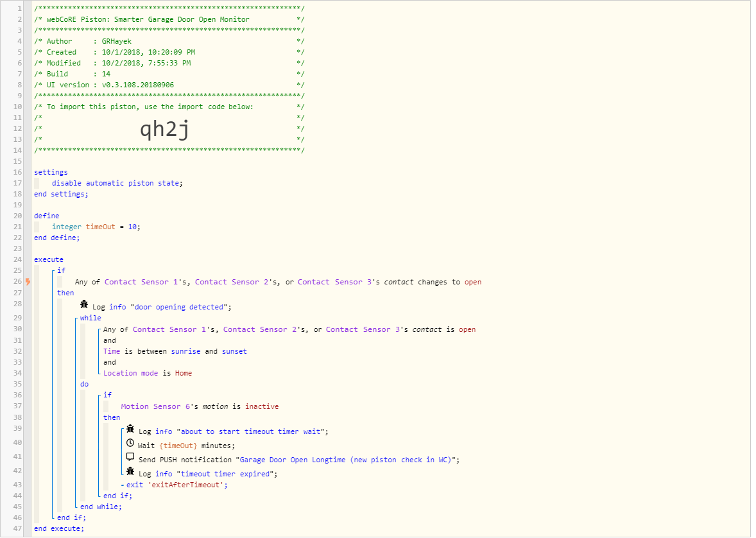This screenshot has height=538, width=756.
Task: Click "end if;" on line 44
Action: [x=117, y=496]
